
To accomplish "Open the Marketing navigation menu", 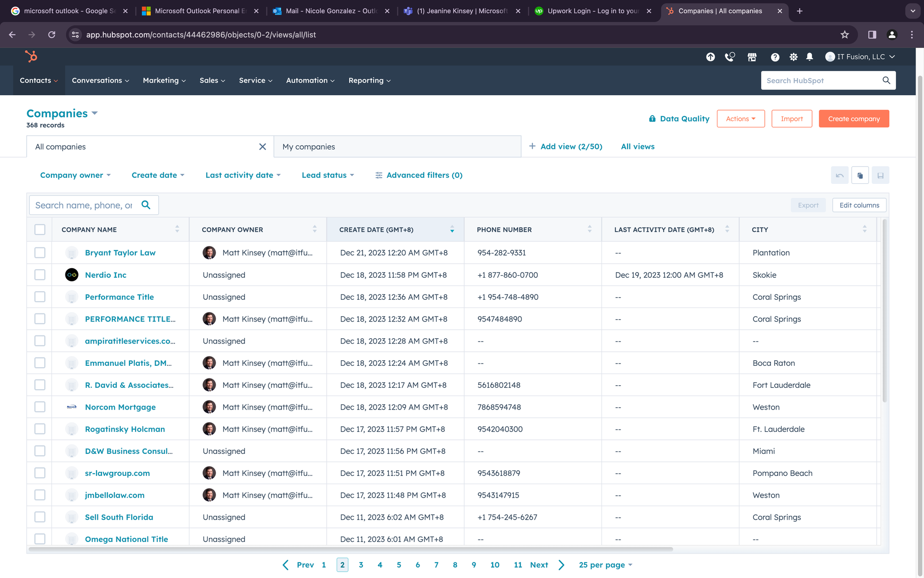I will click(164, 80).
